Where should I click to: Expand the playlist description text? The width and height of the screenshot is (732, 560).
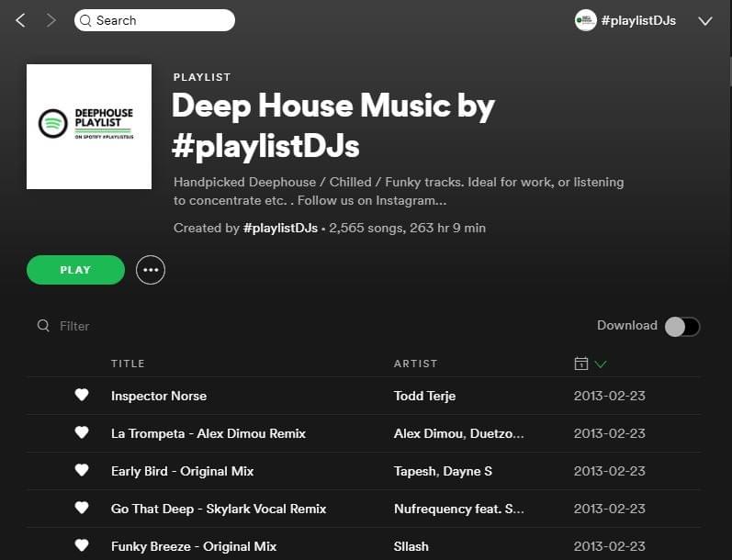click(399, 191)
